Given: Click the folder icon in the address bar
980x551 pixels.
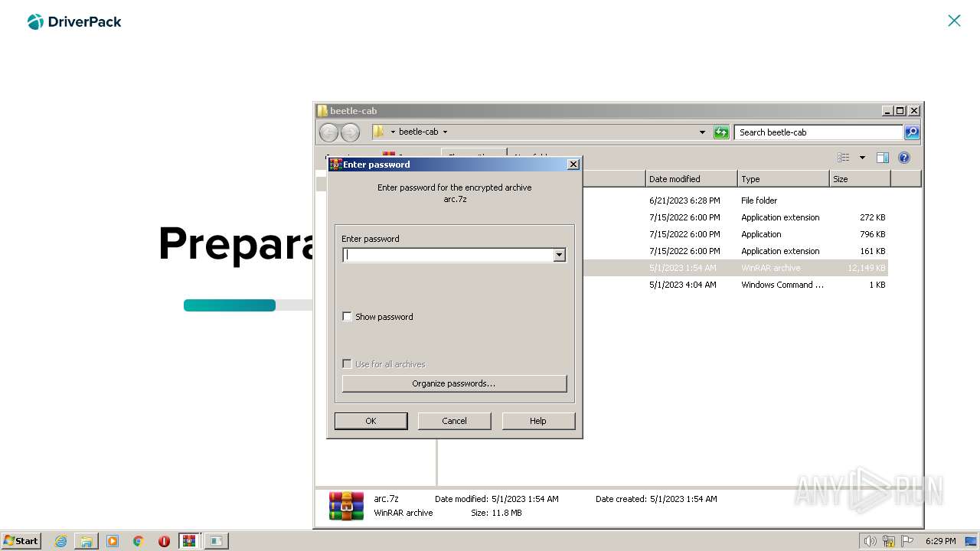Looking at the screenshot, I should 378,132.
